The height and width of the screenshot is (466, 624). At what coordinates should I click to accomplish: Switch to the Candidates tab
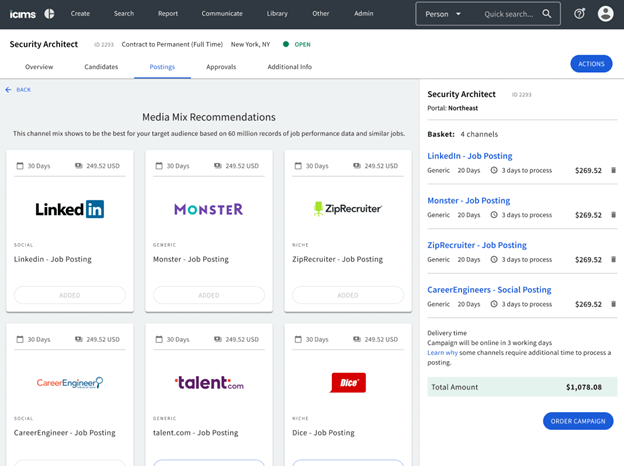coord(100,67)
